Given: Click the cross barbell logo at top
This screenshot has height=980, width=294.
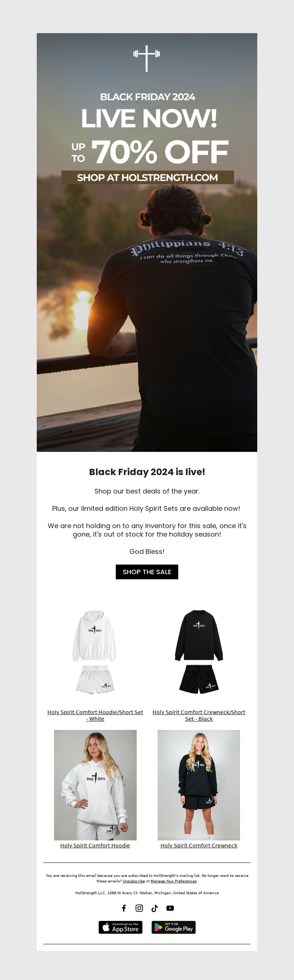Looking at the screenshot, I should click(x=147, y=58).
